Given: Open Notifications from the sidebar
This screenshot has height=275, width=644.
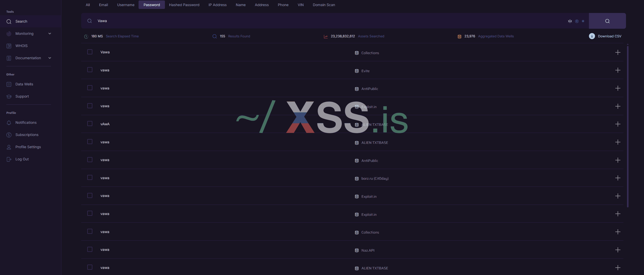Looking at the screenshot, I should [x=26, y=123].
